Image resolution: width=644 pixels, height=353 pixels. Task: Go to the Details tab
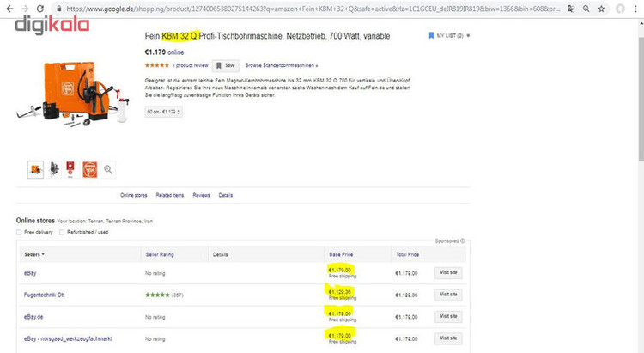pos(226,195)
